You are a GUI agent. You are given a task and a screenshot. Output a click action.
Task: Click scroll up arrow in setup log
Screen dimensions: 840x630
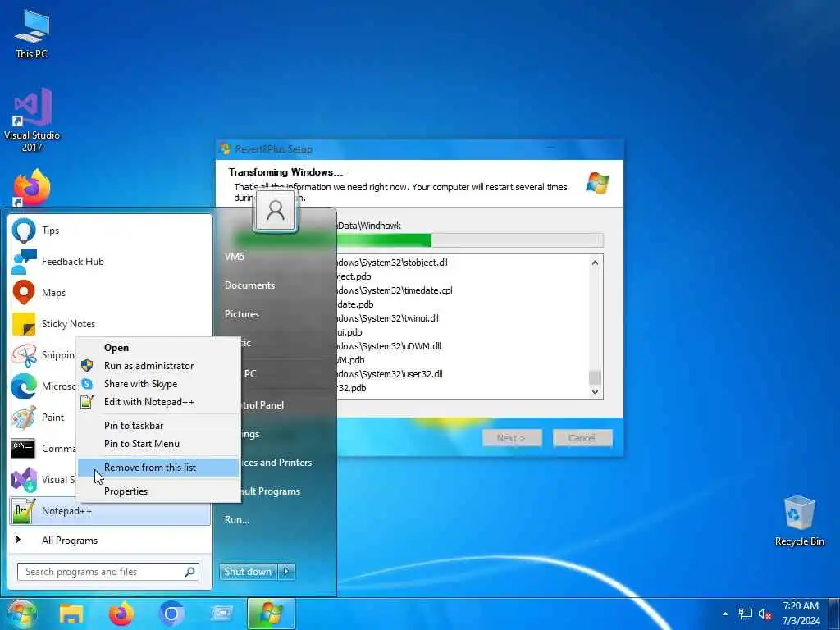point(595,263)
